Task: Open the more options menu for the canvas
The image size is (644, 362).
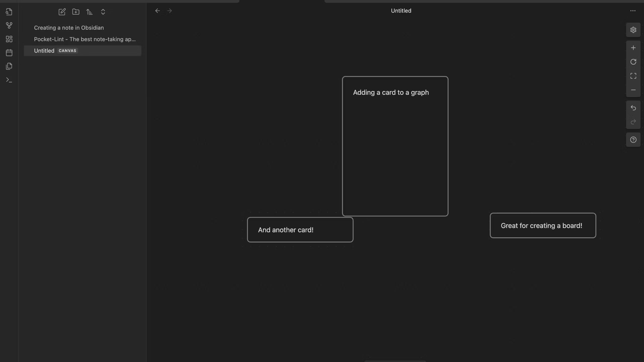Action: point(633,11)
